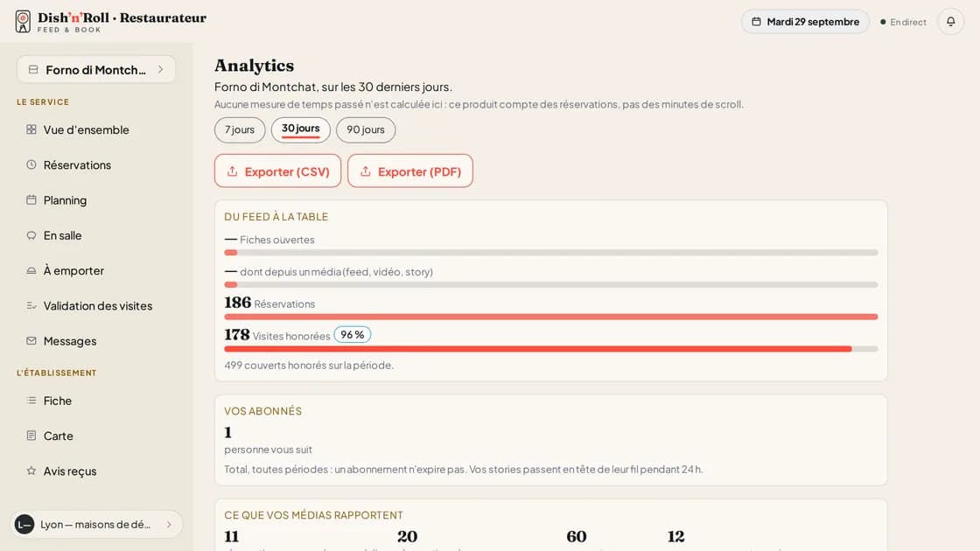Click the Messages envelope icon
This screenshot has height=551, width=980.
point(31,341)
